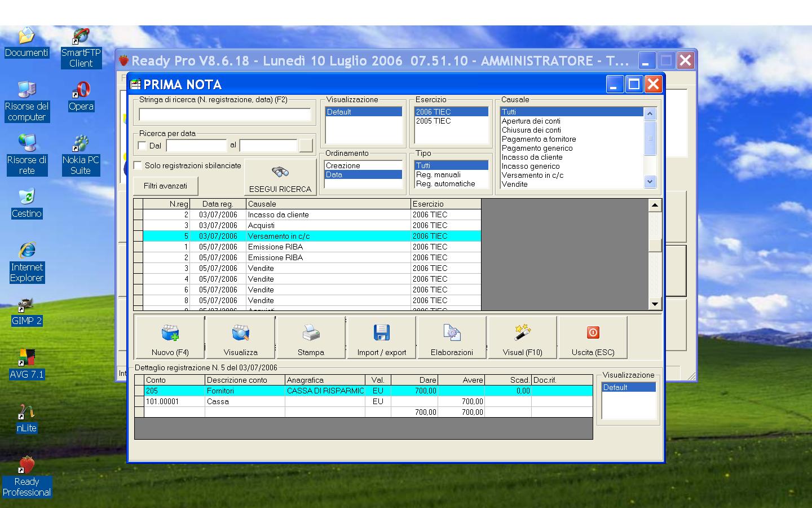Click the Stampa printer button

pyautogui.click(x=311, y=338)
